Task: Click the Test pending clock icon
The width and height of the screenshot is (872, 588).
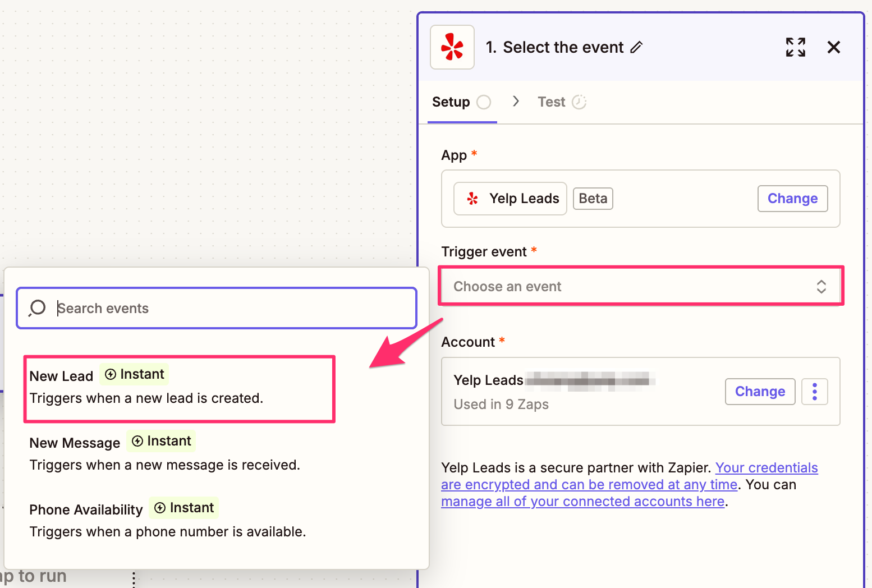Action: point(579,102)
